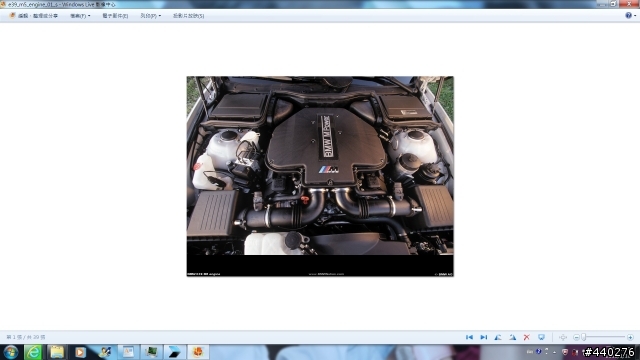Click the zoom slider handle
640x360 pixels.
pyautogui.click(x=584, y=337)
